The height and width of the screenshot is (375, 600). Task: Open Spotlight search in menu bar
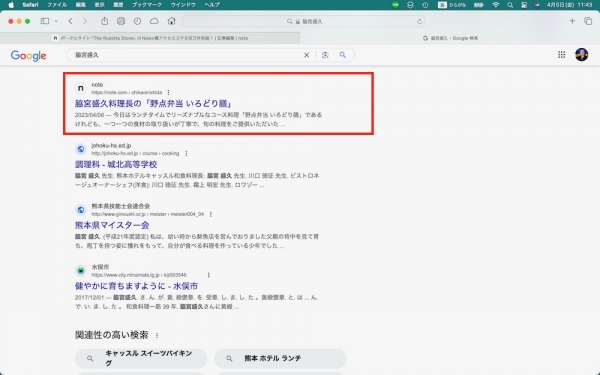pos(510,5)
